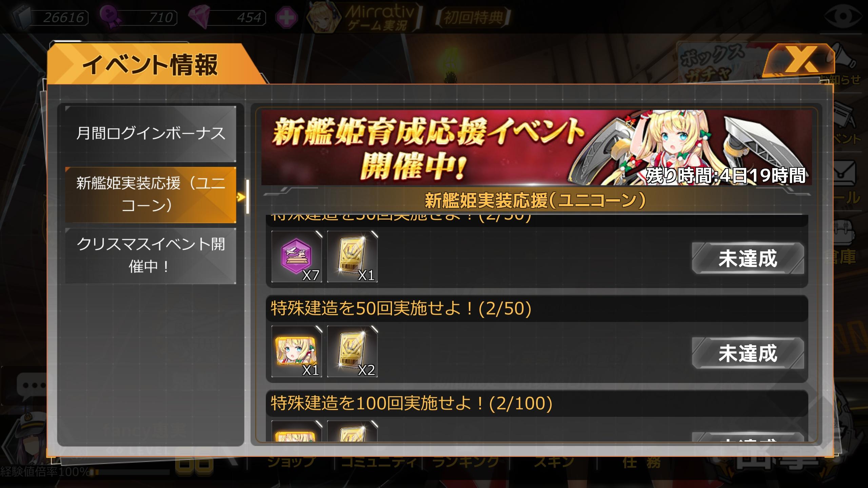Tap the gold ticket reward X2

[x=352, y=351]
